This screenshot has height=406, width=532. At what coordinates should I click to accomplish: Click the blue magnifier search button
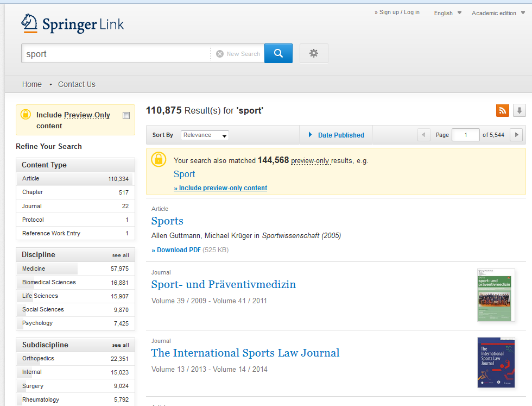coord(278,53)
